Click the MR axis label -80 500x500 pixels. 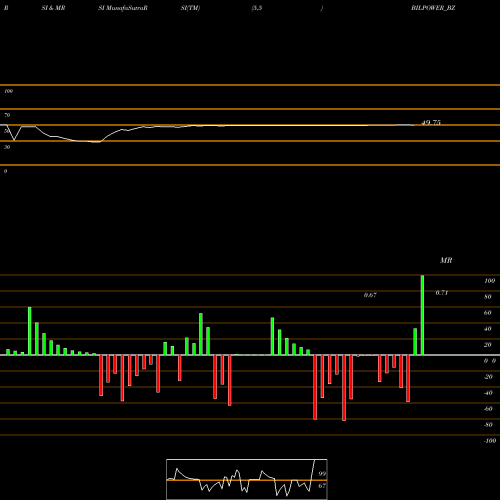tap(488, 425)
